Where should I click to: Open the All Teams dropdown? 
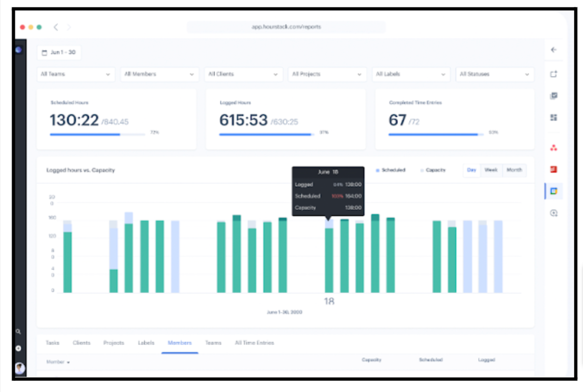(75, 74)
